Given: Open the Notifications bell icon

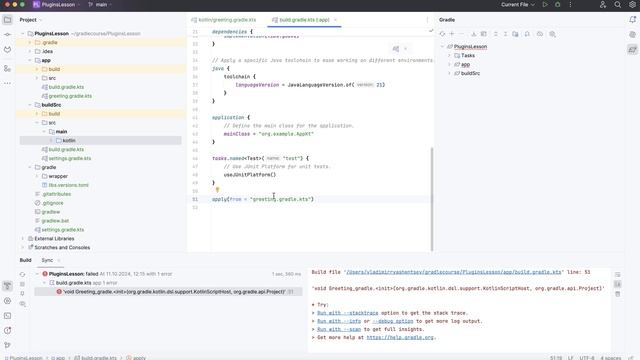Looking at the screenshot, I should pyautogui.click(x=632, y=20).
